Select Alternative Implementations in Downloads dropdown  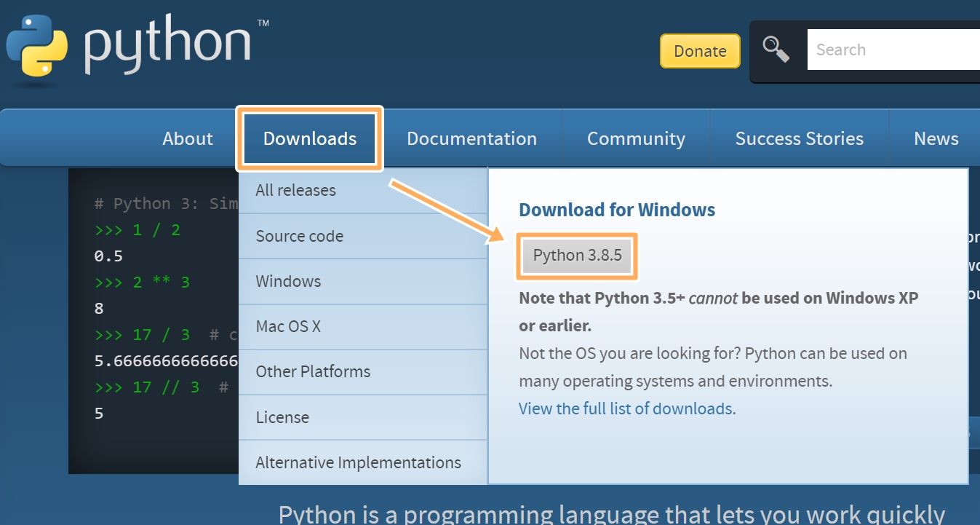[x=362, y=462]
